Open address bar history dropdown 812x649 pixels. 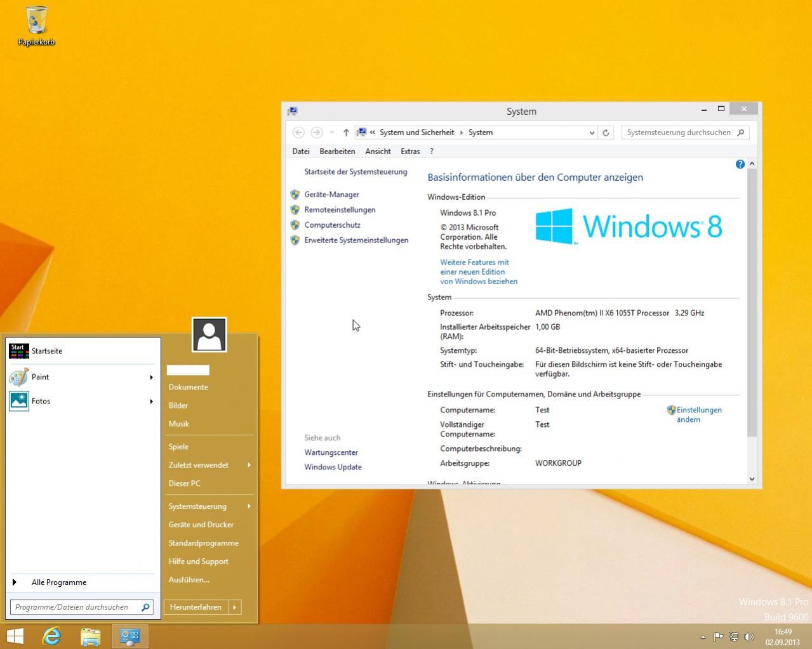point(592,133)
